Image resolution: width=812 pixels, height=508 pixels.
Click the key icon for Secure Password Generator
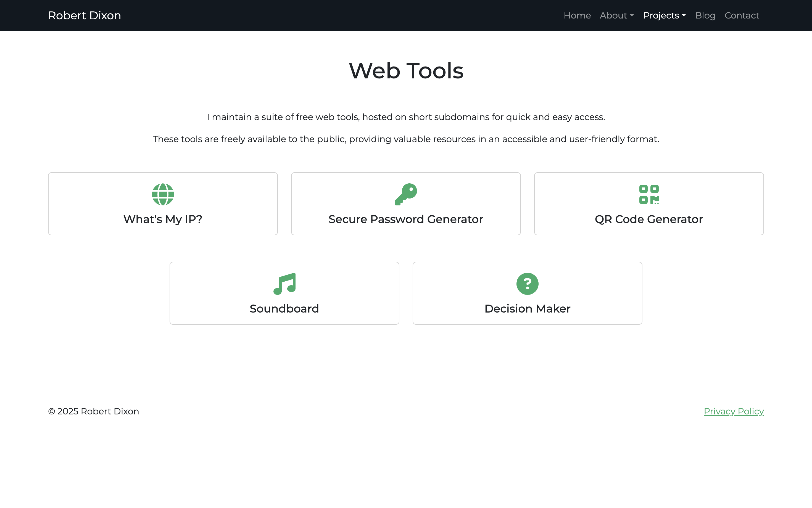point(406,194)
